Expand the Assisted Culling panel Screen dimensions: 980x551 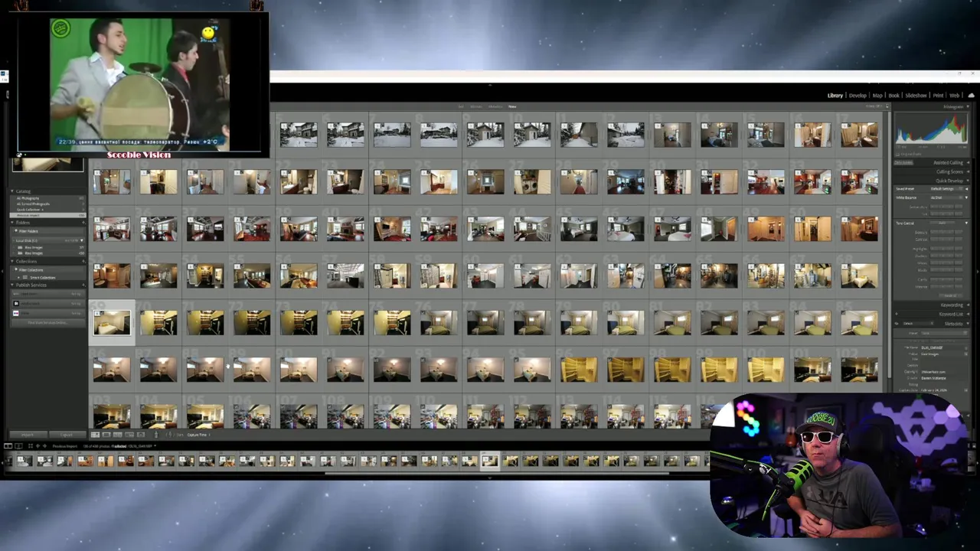[x=968, y=162]
